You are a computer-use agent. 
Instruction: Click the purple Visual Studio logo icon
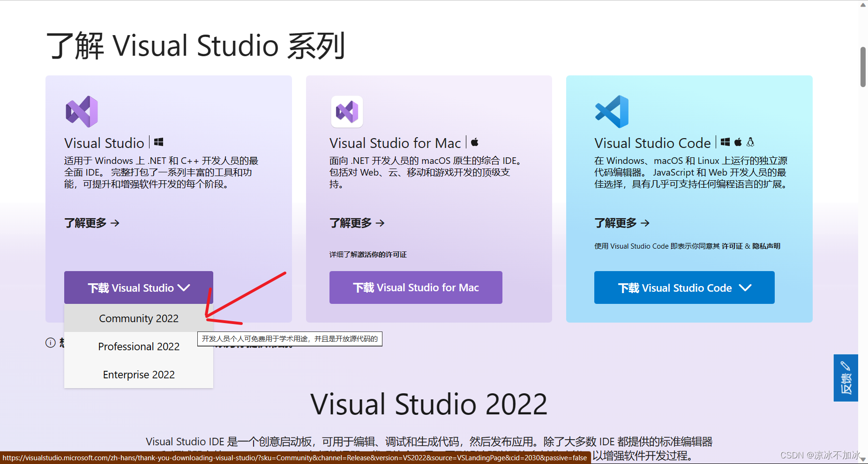[x=82, y=112]
